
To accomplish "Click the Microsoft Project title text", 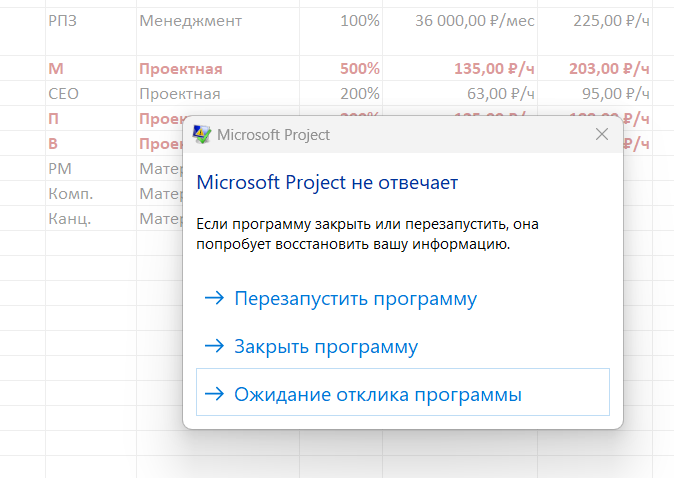I will 273,135.
